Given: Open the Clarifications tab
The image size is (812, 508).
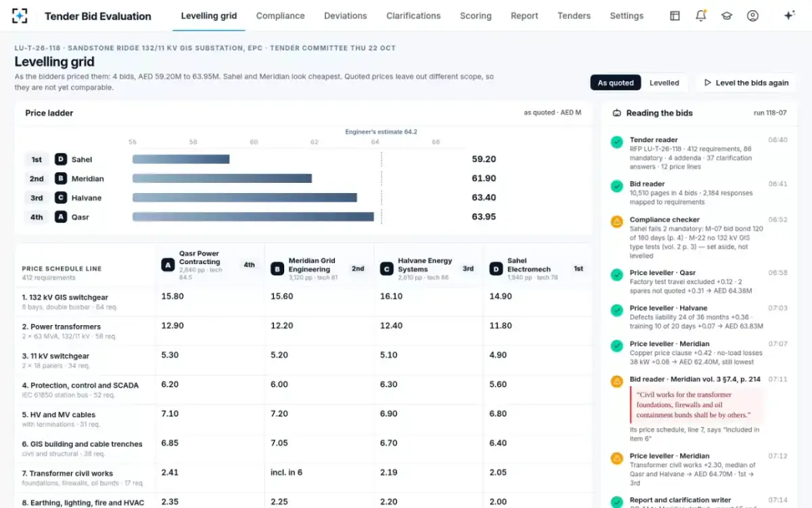Looking at the screenshot, I should coord(413,16).
